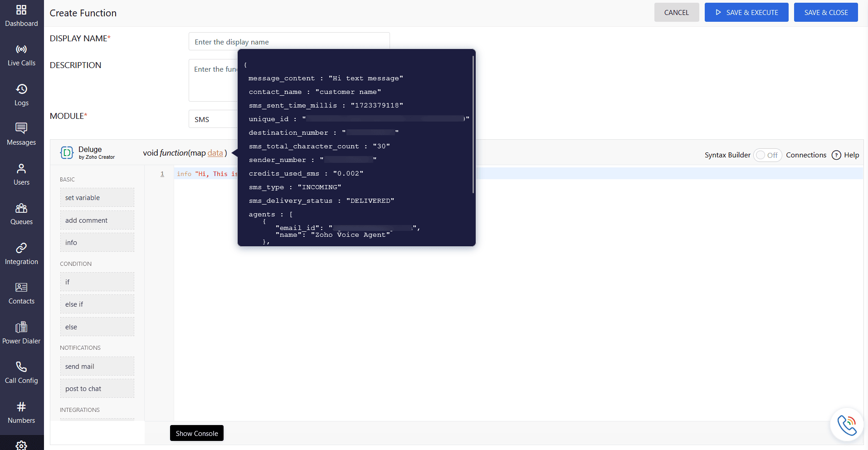
Task: Open Queues from the sidebar
Action: [21, 214]
